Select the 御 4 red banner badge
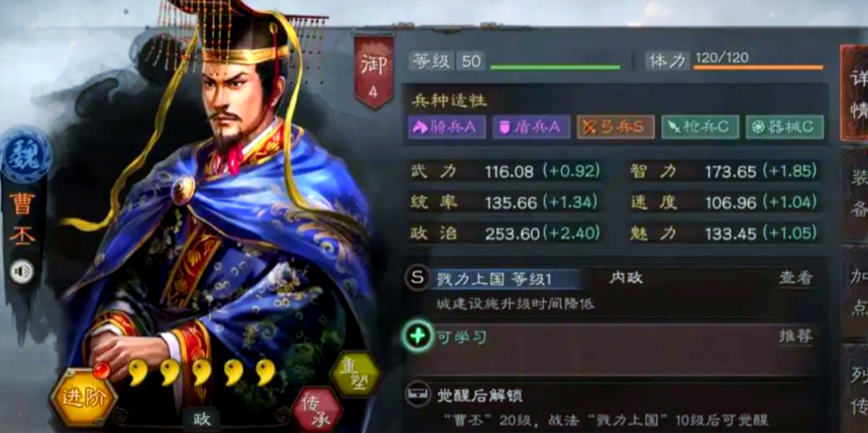Viewport: 868px width, 433px height. (374, 71)
